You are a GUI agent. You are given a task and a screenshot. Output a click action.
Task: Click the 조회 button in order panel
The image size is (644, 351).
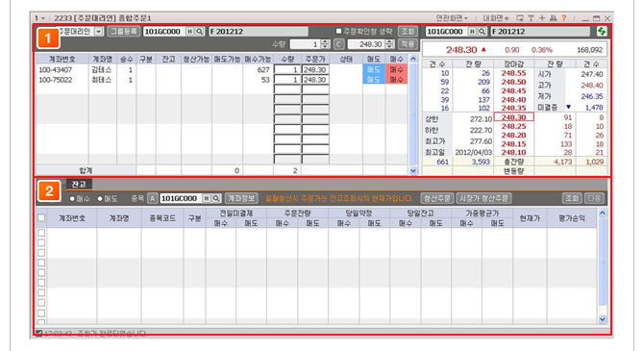[x=408, y=31]
